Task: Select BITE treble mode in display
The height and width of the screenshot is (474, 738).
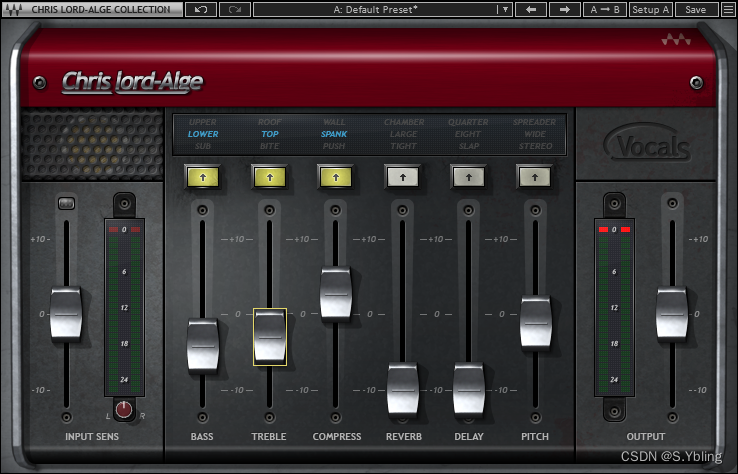Action: click(x=270, y=146)
